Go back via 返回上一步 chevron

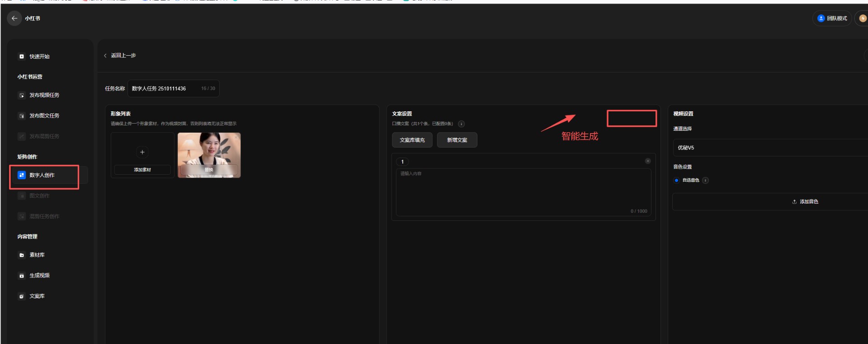tap(105, 56)
